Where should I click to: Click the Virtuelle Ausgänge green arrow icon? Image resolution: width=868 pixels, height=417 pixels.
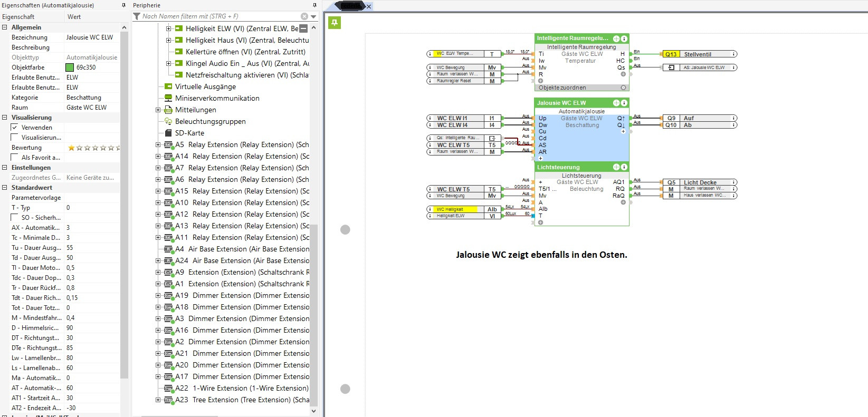coord(168,86)
